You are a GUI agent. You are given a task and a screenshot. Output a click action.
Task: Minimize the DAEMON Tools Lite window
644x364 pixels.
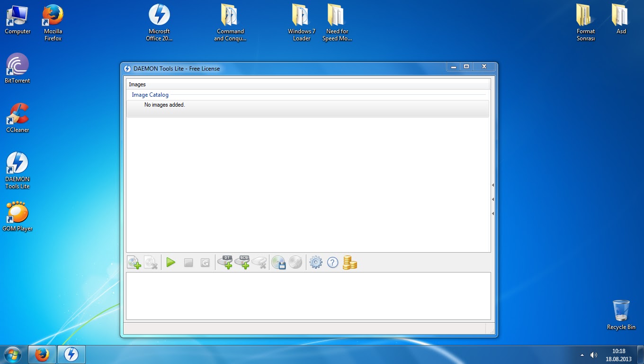453,67
